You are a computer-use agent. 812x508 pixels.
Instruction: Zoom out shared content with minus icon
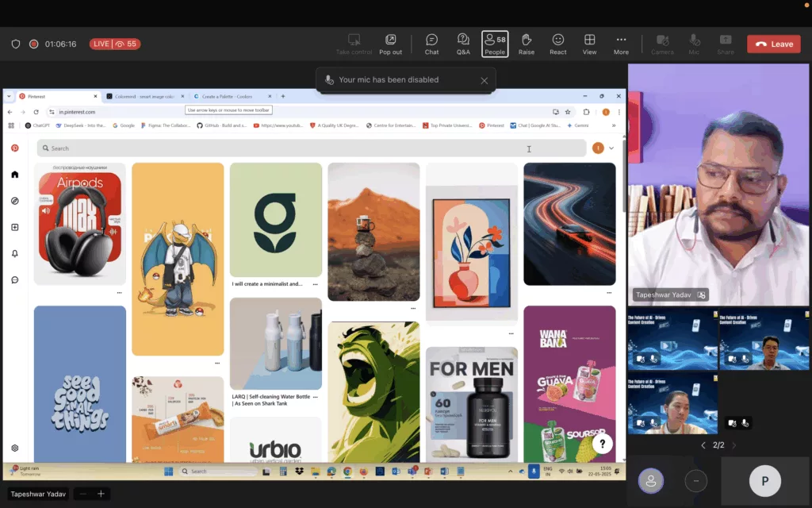82,494
